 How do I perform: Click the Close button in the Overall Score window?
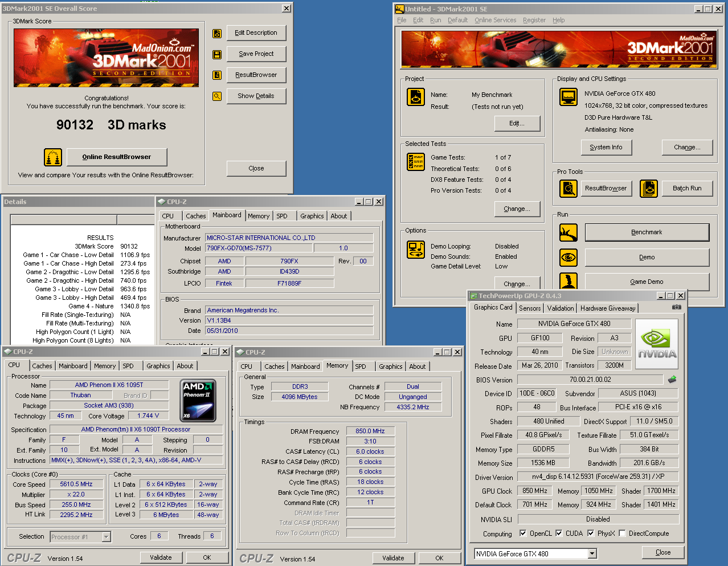(x=256, y=169)
